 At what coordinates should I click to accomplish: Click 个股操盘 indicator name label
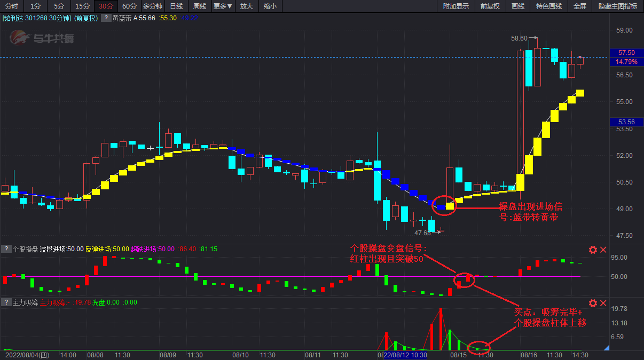click(25, 249)
